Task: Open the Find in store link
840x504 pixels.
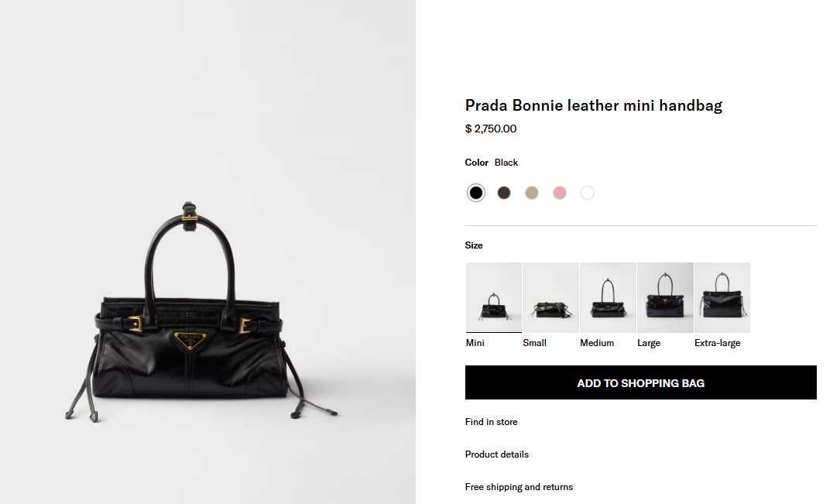Action: click(x=492, y=422)
